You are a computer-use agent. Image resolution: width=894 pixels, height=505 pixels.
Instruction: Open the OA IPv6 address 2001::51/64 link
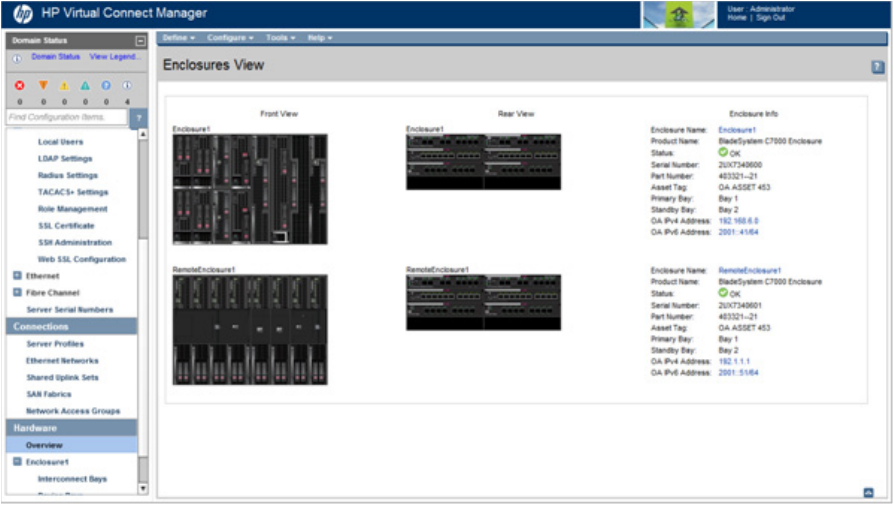pyautogui.click(x=738, y=373)
